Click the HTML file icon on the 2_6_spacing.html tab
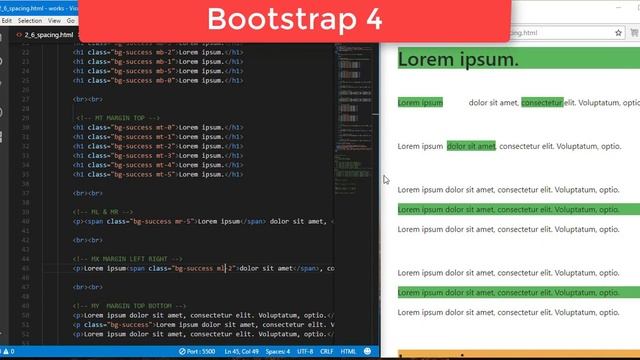This screenshot has width=640, height=360. coord(19,35)
